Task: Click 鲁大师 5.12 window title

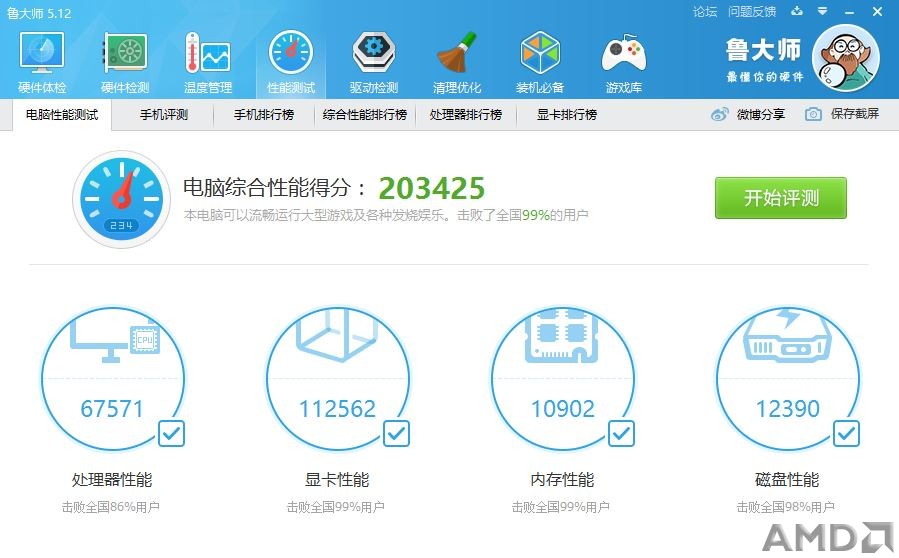Action: click(x=39, y=13)
